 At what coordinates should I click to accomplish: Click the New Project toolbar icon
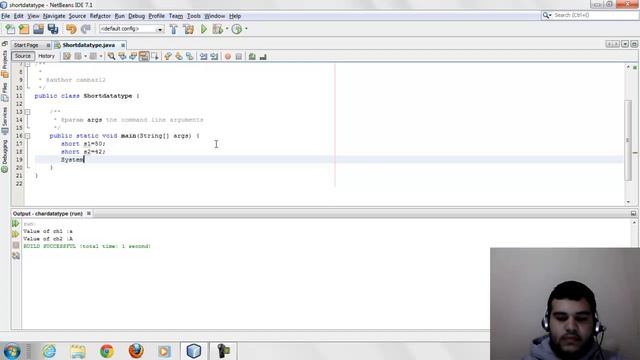pyautogui.click(x=24, y=29)
